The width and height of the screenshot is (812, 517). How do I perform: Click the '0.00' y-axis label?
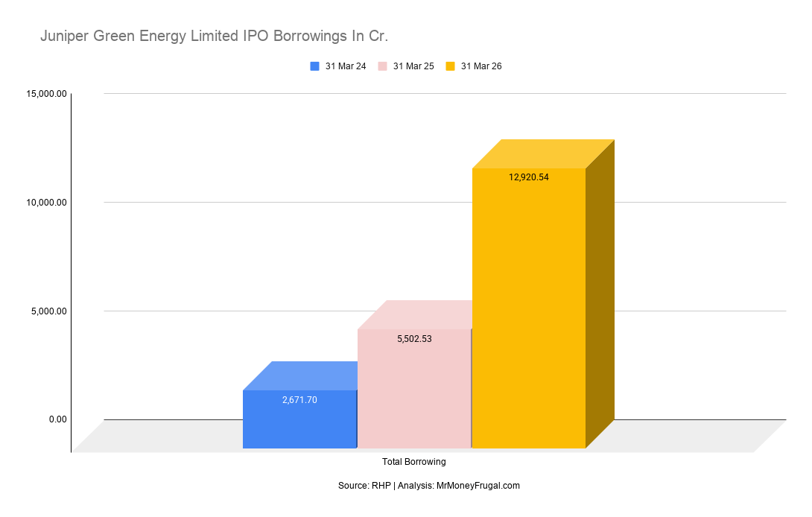58,419
